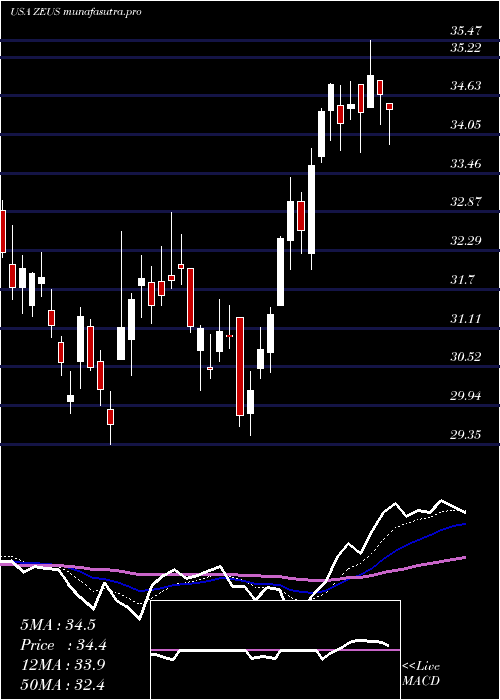Viewport: 500px width, 700px height.
Task: Click the 31.7 price level label
Action: 462,280
